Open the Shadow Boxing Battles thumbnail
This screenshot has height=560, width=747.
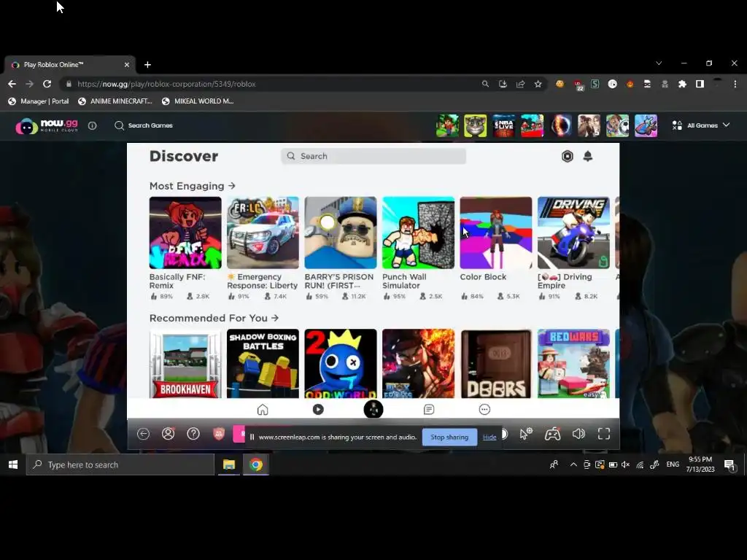coord(263,364)
